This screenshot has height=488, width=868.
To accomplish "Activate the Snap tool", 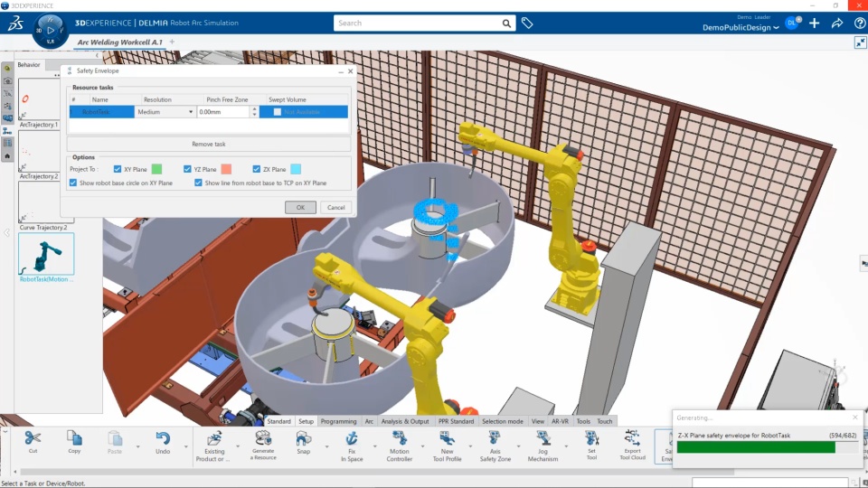I will tap(304, 439).
